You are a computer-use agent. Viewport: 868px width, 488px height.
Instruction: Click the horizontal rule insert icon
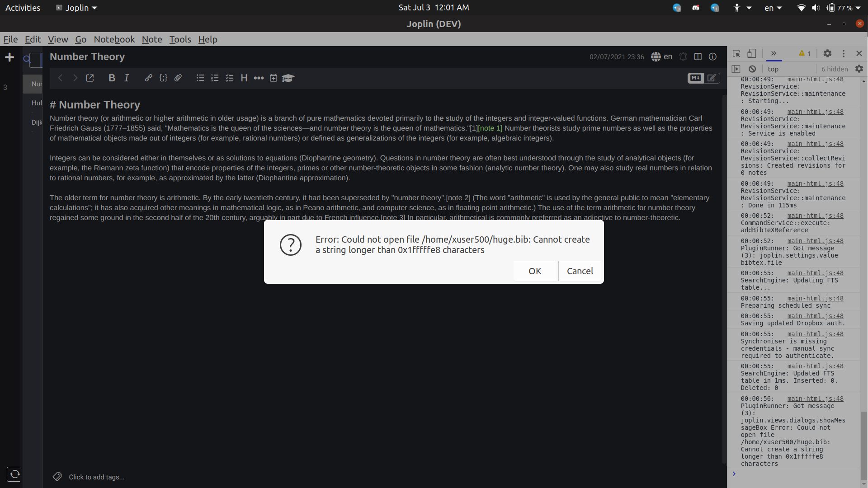[x=259, y=78]
